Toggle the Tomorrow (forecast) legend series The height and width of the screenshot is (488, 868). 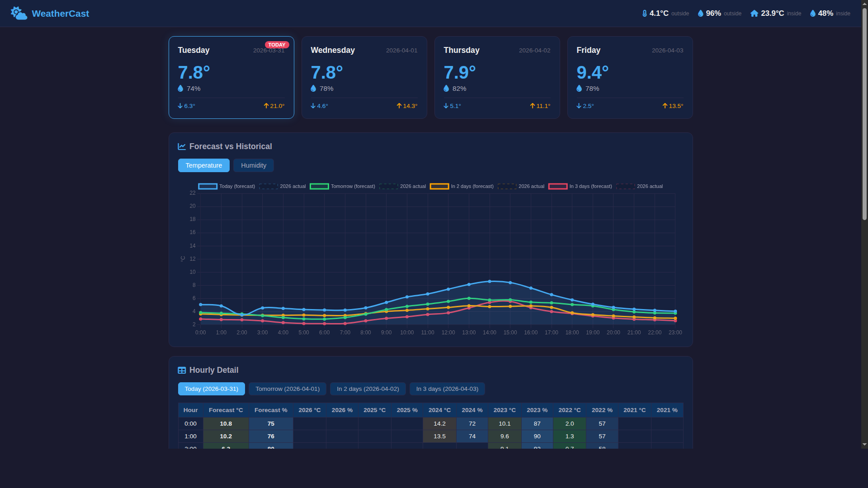tap(353, 186)
